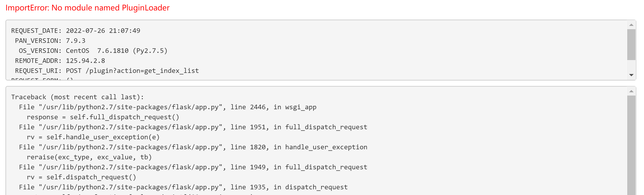The width and height of the screenshot is (644, 195).
Task: Click the request info box scroll-down arrow
Action: [631, 75]
